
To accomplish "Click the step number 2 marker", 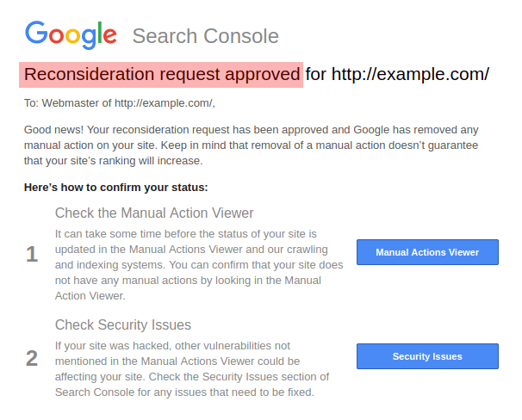I will coord(32,357).
